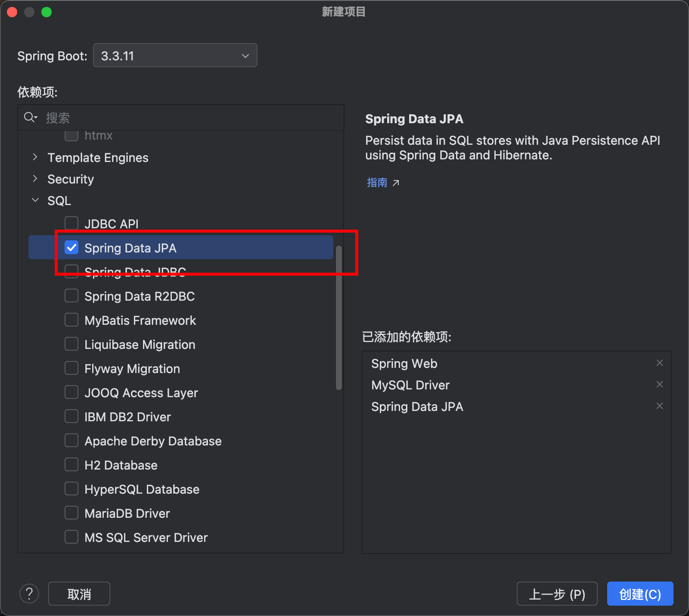Click the dependency search field
Viewport: 689px width, 616px height.
coord(181,118)
